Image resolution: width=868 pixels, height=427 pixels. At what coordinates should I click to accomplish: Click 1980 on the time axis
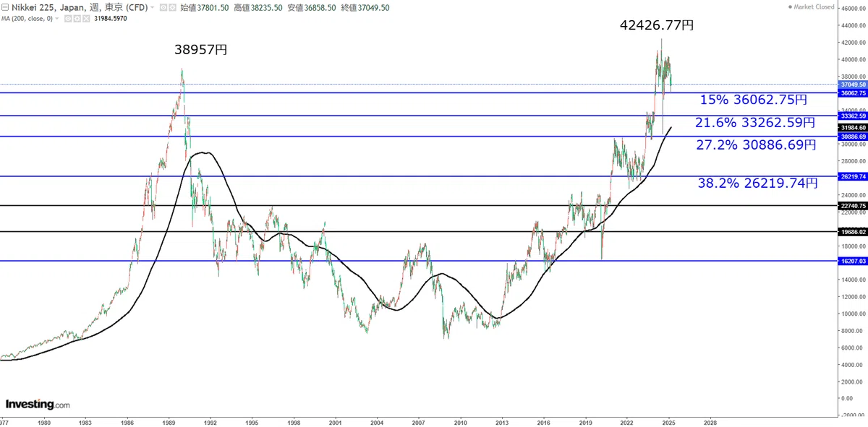[x=44, y=422]
